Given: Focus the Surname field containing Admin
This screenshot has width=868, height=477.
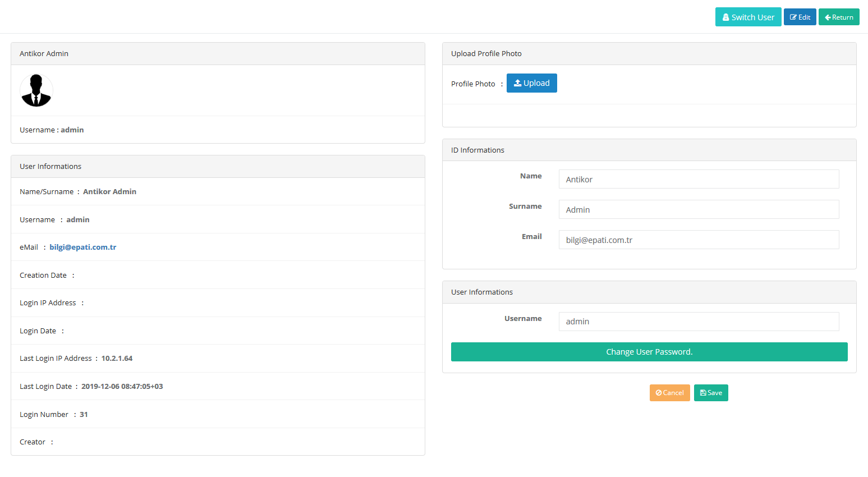Looking at the screenshot, I should 699,209.
